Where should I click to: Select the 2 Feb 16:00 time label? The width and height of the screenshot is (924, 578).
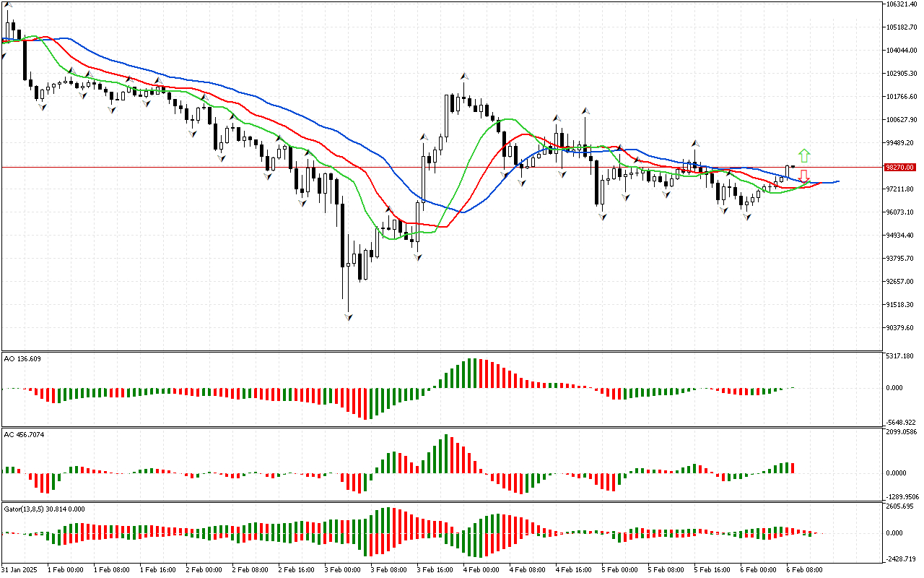coord(297,570)
